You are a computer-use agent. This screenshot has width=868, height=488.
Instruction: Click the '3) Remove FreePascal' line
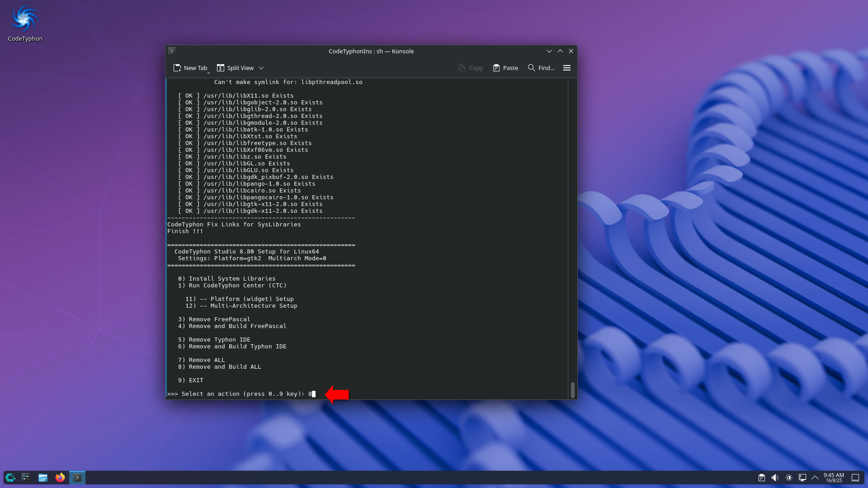tap(214, 319)
